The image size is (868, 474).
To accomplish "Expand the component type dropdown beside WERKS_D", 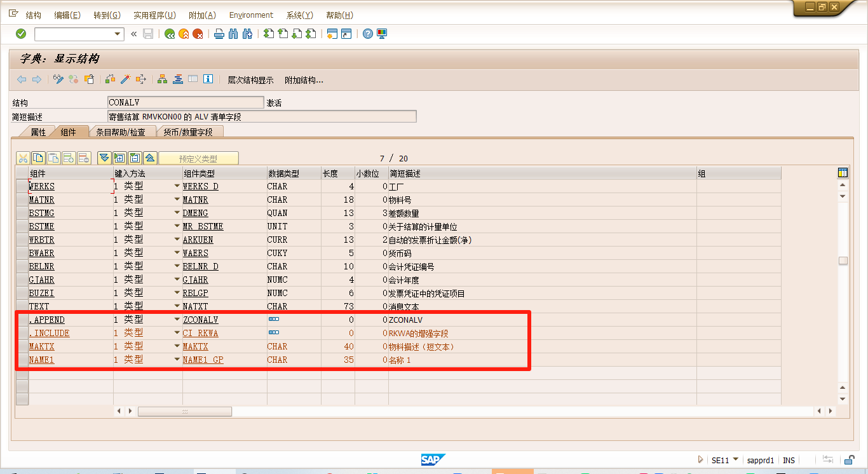I will point(176,186).
